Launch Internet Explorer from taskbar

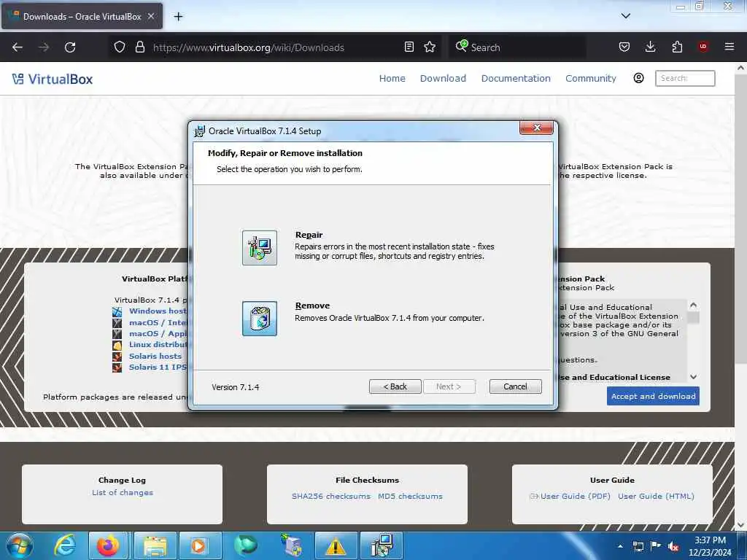point(64,545)
